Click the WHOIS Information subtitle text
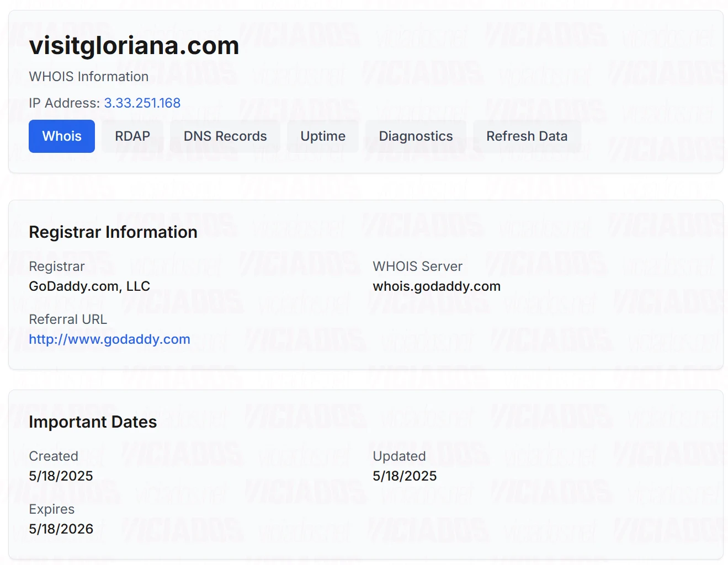The image size is (728, 565). (x=89, y=77)
